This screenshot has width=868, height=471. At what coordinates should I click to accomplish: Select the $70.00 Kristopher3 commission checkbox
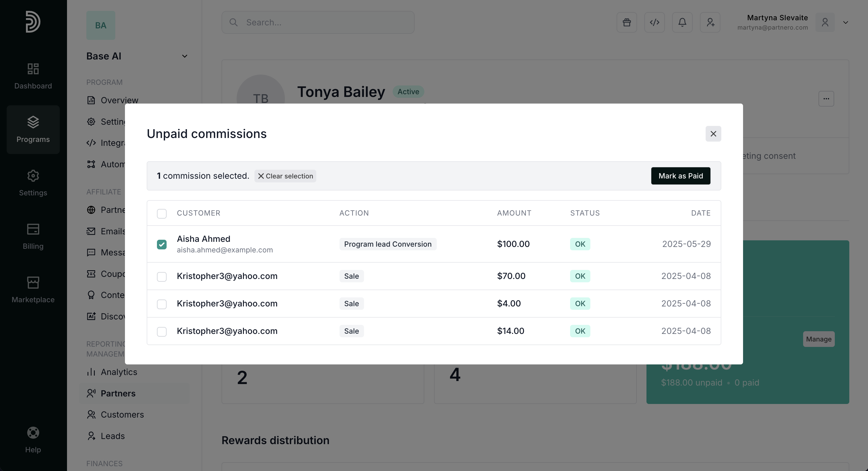coord(162,277)
